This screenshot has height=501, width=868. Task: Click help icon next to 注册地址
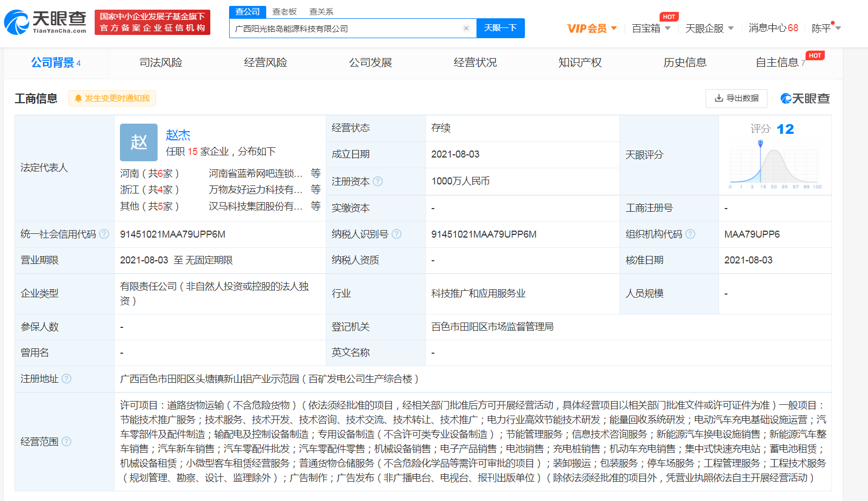[66, 379]
